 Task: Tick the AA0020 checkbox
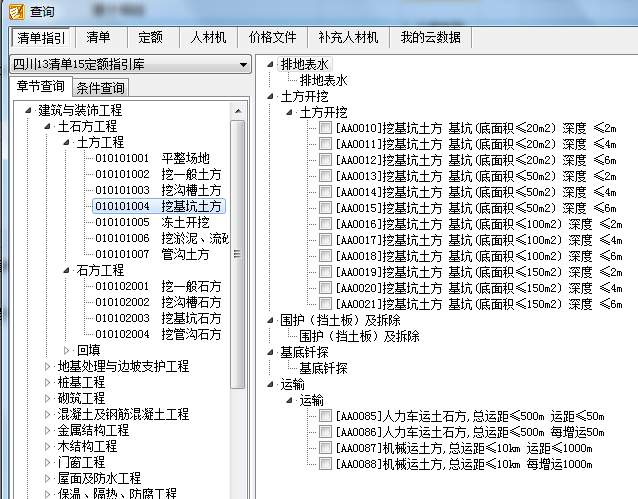coord(325,288)
